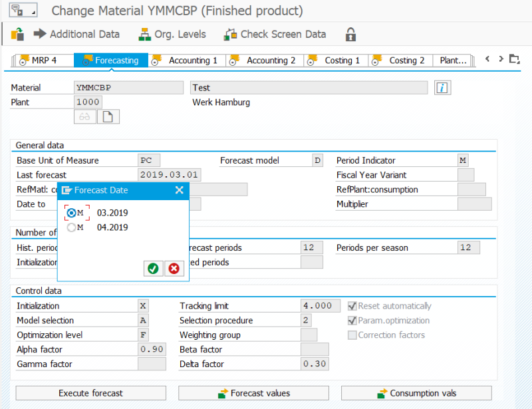Toggle the Reset automatically checkbox

(x=352, y=306)
